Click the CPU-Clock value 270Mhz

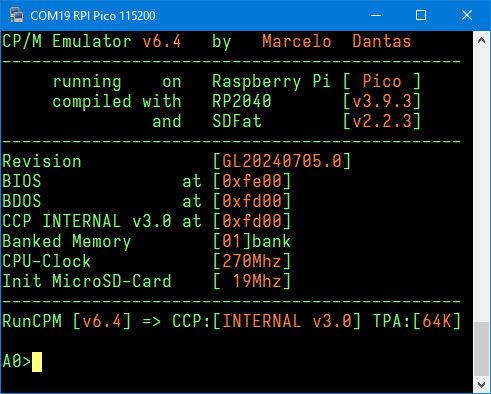(252, 261)
